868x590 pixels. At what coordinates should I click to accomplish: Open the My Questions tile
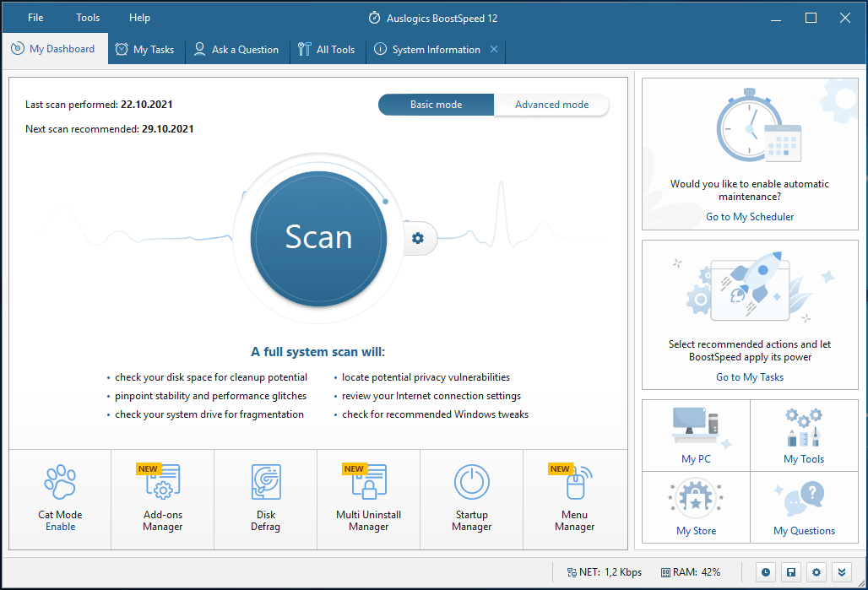click(804, 507)
